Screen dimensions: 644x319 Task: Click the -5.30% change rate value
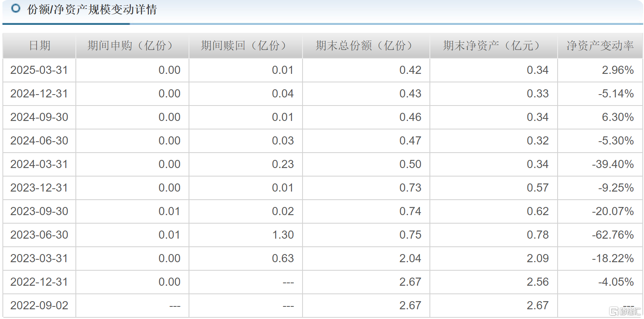coord(616,141)
